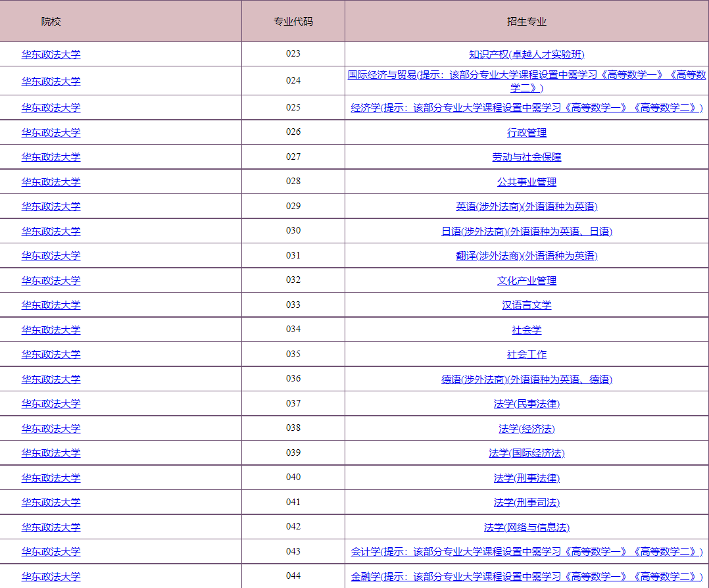Open the 金融学 major link

526,576
